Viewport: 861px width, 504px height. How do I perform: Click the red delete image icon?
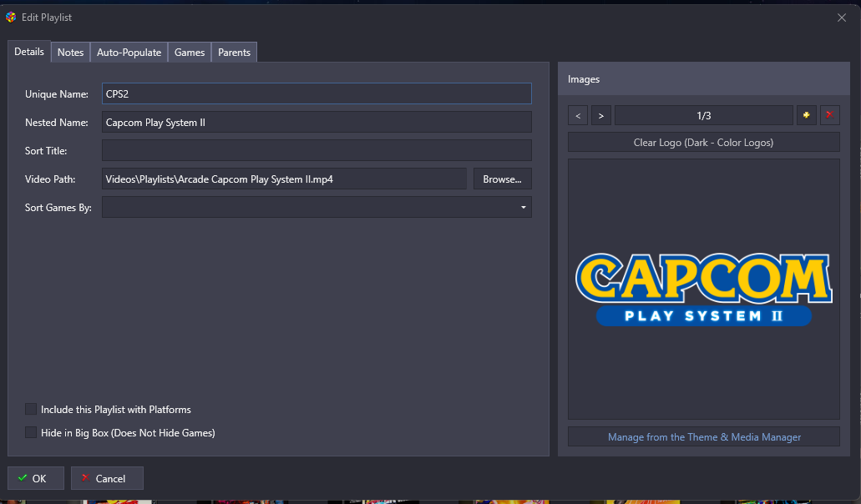pyautogui.click(x=828, y=115)
